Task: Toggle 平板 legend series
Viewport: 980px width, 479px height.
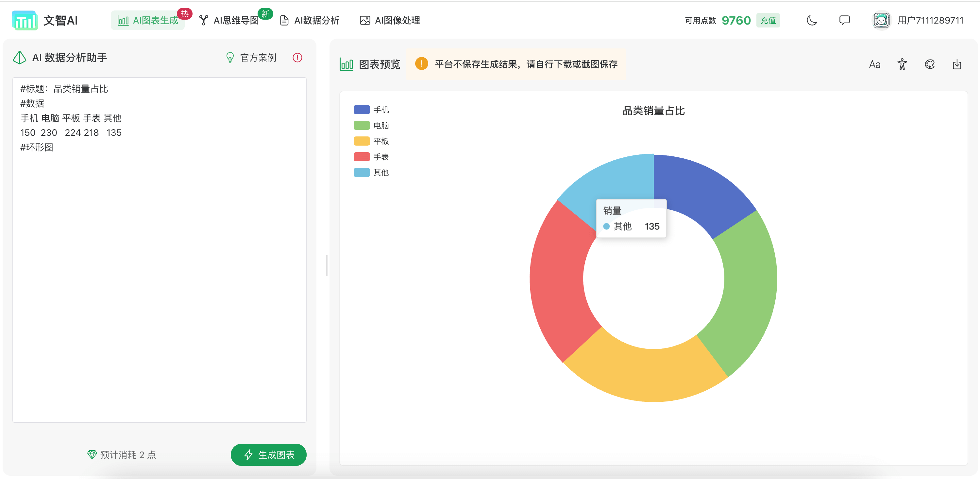Action: pyautogui.click(x=371, y=141)
